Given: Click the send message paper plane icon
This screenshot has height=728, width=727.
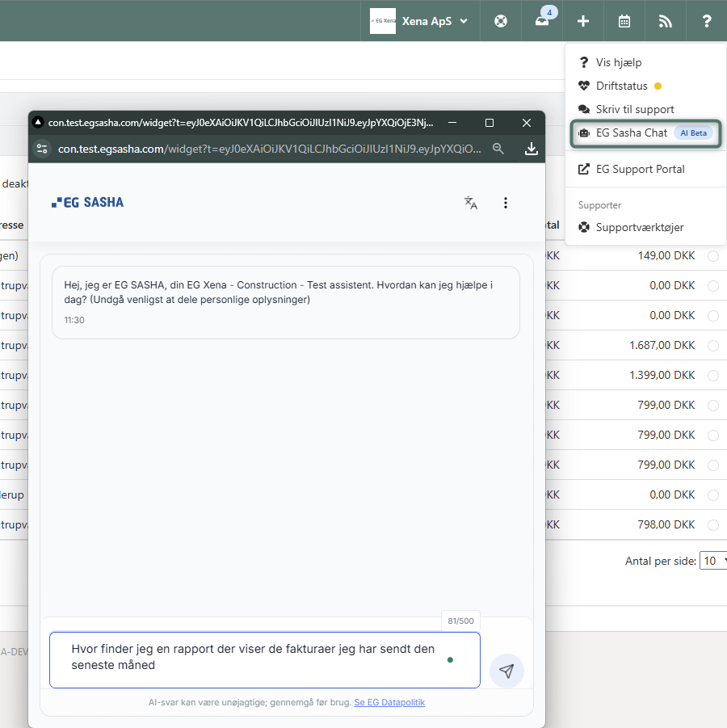Looking at the screenshot, I should pyautogui.click(x=506, y=671).
